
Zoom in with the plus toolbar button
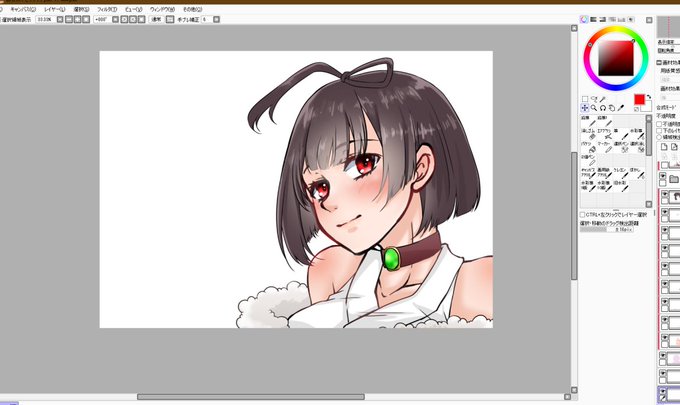pyautogui.click(x=78, y=20)
